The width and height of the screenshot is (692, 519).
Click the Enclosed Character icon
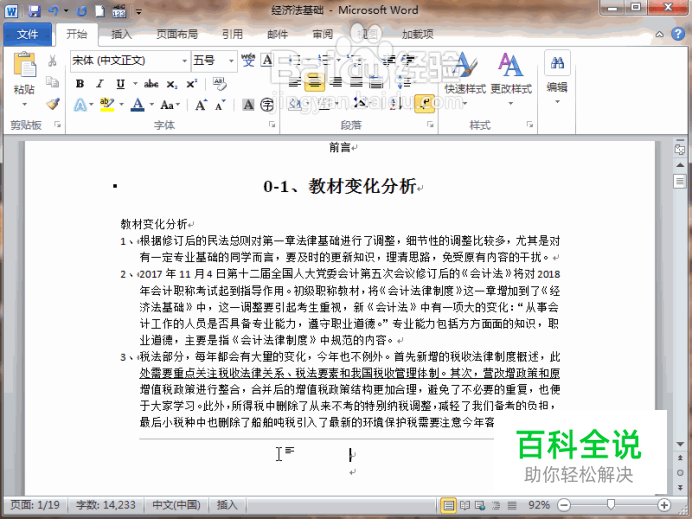click(x=267, y=105)
